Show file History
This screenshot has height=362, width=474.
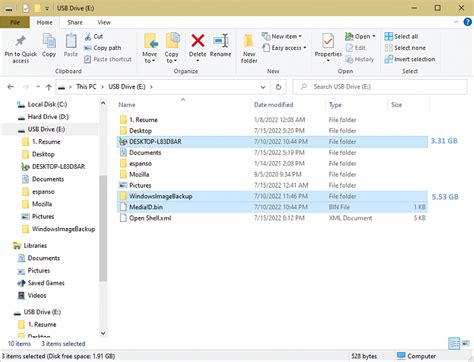click(360, 59)
